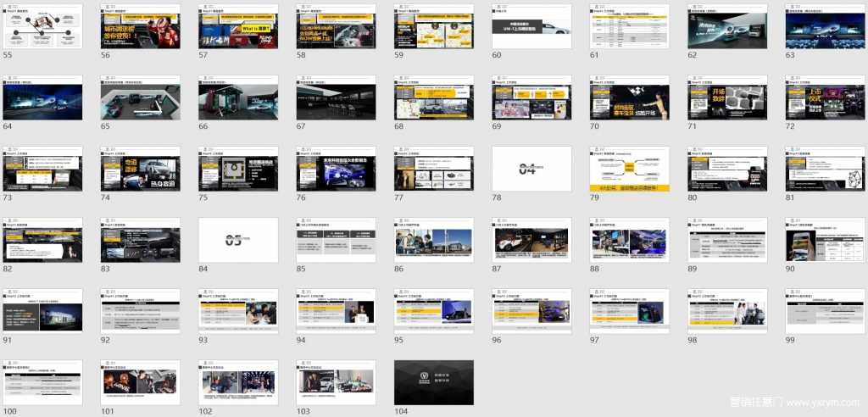Select slide 102 thumbnail
Viewport: 868px width, 417px height.
[x=238, y=382]
